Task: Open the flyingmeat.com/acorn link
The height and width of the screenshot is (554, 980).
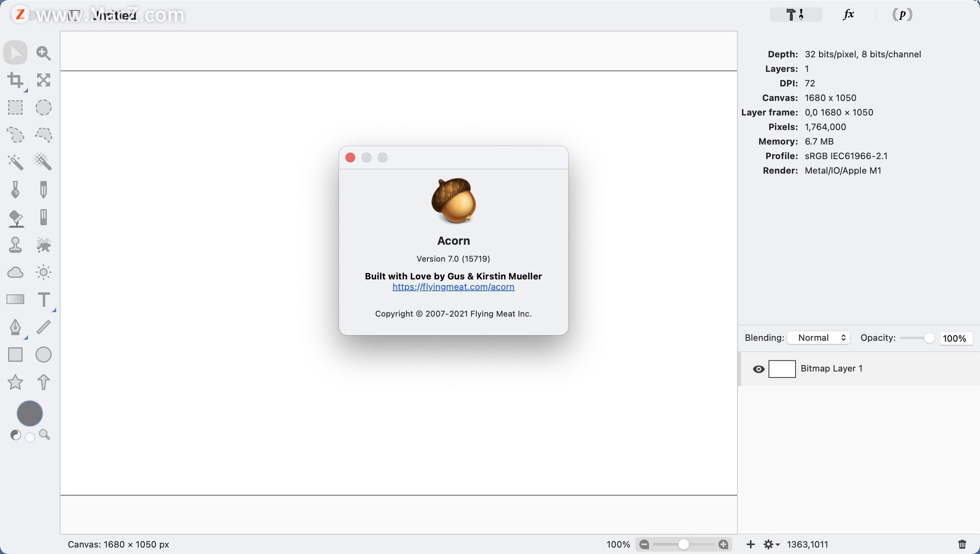Action: pos(453,287)
